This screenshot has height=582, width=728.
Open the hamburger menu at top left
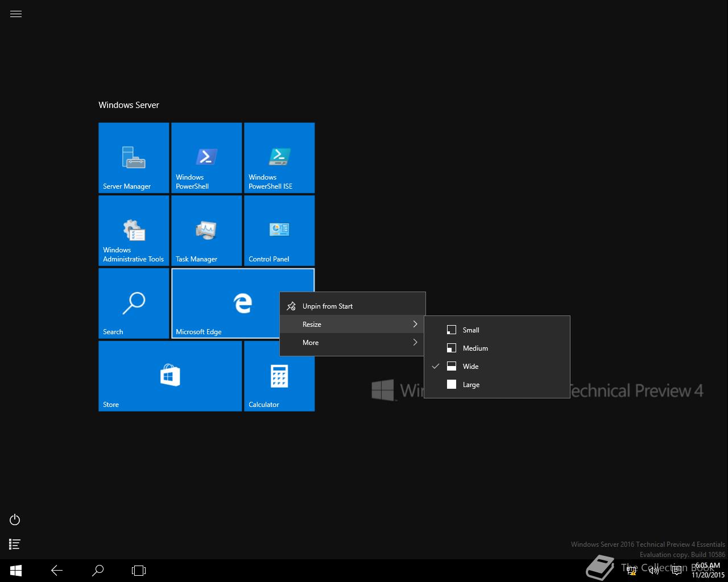pyautogui.click(x=15, y=13)
